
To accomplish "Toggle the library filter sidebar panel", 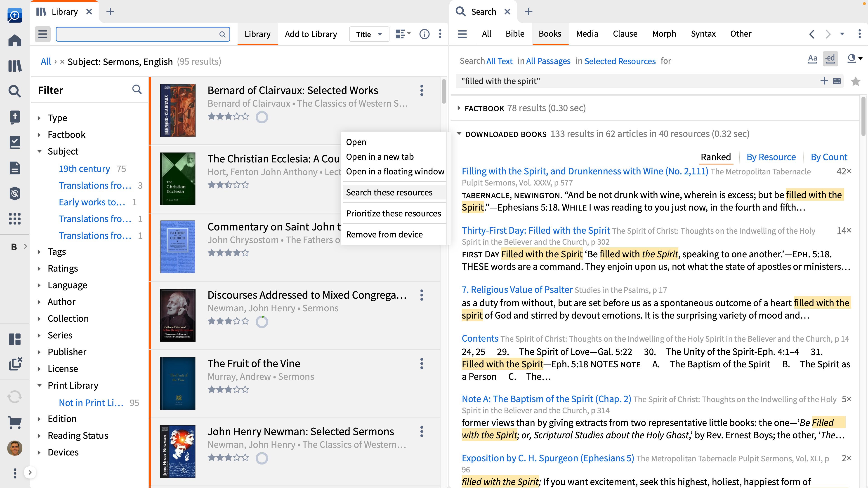I will 42,34.
